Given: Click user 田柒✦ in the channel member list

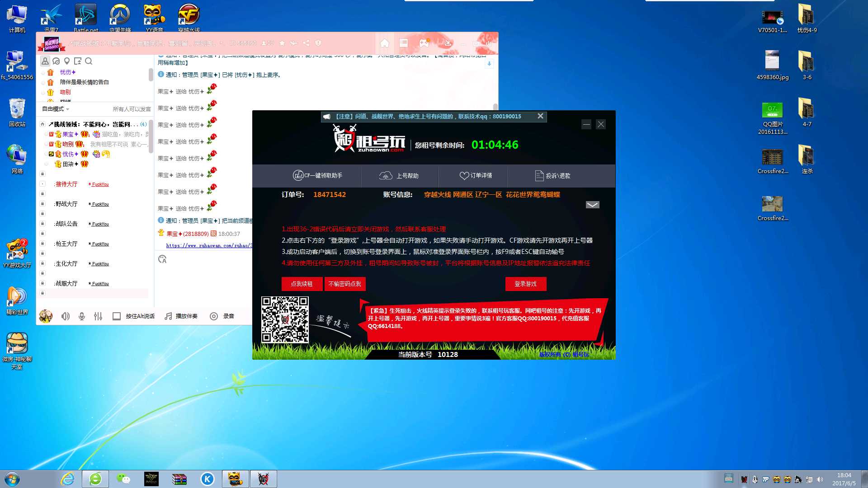Looking at the screenshot, I should pyautogui.click(x=71, y=164).
